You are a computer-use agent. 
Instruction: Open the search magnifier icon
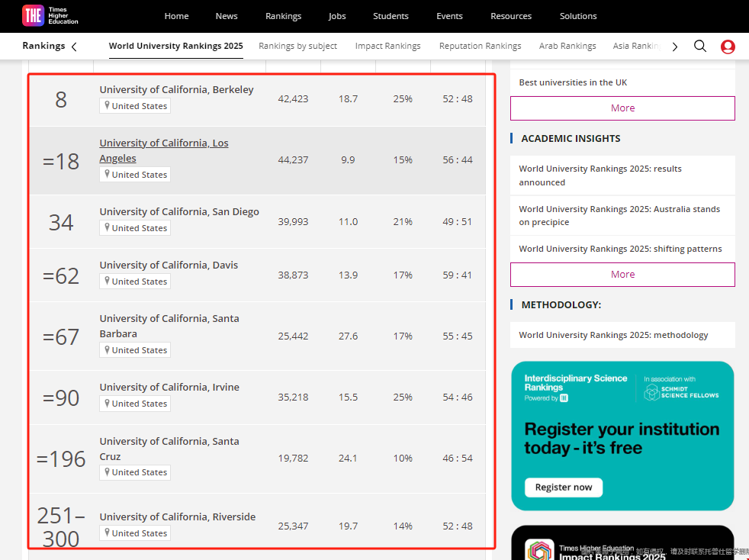tap(699, 47)
